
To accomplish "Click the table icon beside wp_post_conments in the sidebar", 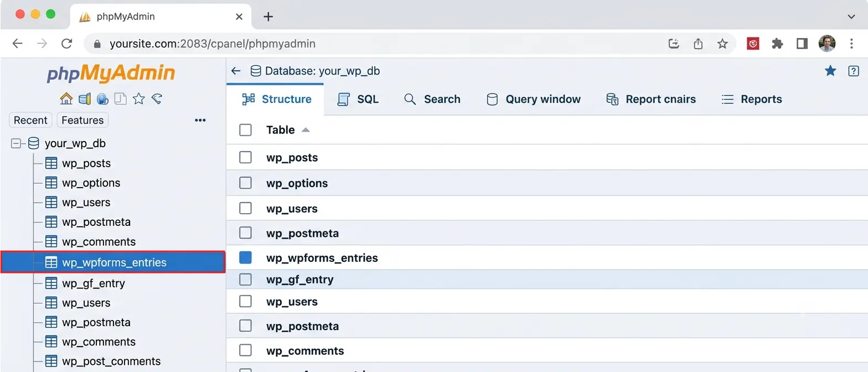I will (51, 361).
